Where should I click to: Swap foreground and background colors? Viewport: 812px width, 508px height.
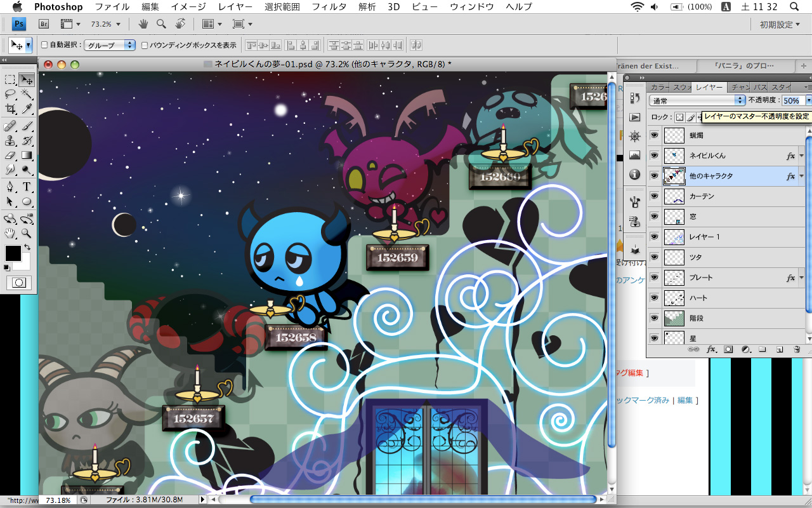click(27, 247)
